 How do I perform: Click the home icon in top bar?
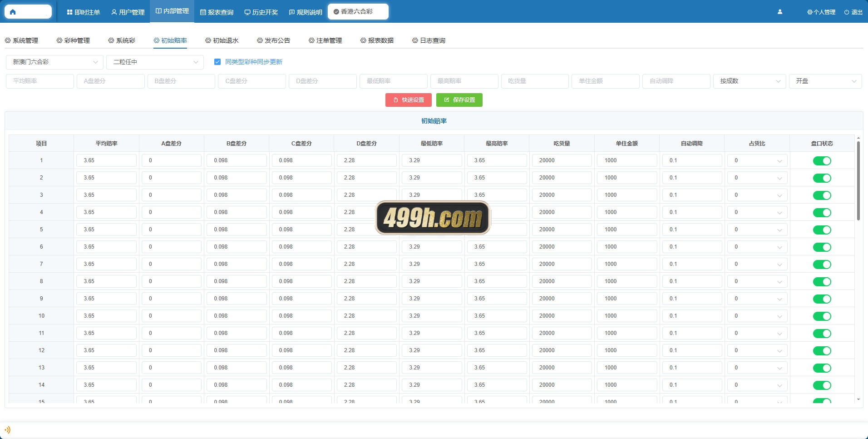pyautogui.click(x=13, y=12)
